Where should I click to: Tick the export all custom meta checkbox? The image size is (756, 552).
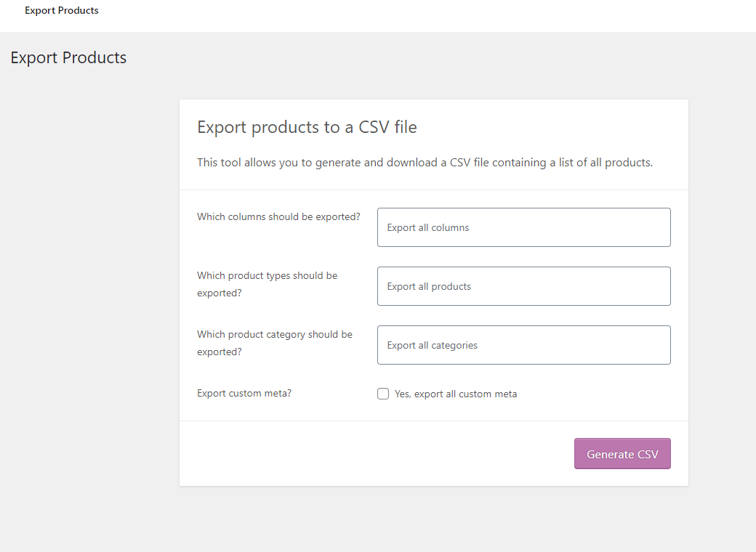[383, 394]
